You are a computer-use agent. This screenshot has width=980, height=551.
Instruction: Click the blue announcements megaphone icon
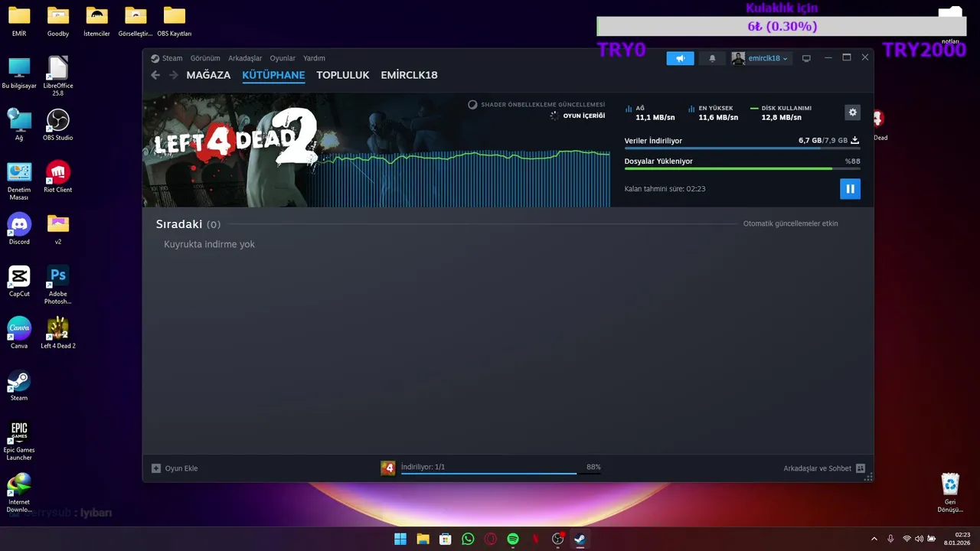[x=680, y=58]
